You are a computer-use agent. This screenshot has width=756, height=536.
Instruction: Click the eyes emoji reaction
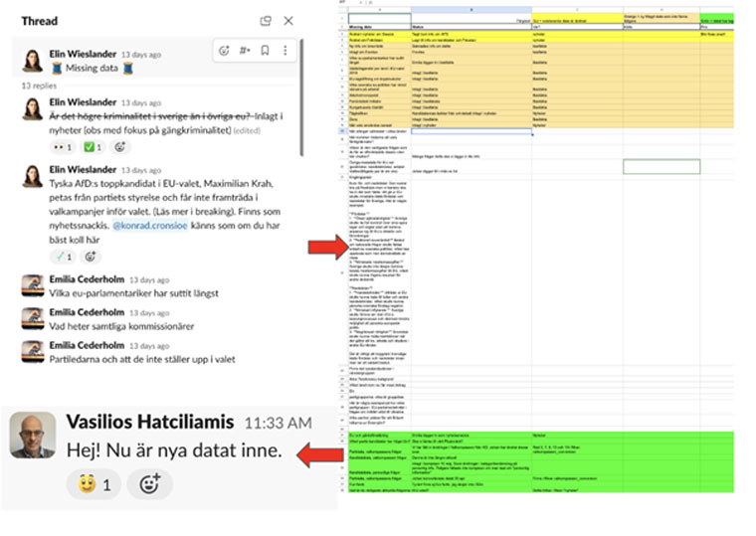tap(63, 147)
